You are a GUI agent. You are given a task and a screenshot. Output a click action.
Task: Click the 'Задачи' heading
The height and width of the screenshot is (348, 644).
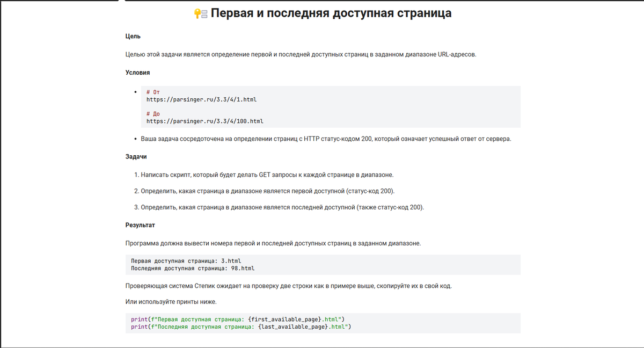(136, 157)
